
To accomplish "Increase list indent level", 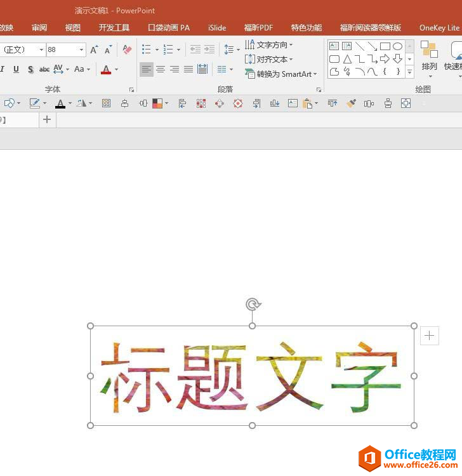I will click(x=209, y=49).
